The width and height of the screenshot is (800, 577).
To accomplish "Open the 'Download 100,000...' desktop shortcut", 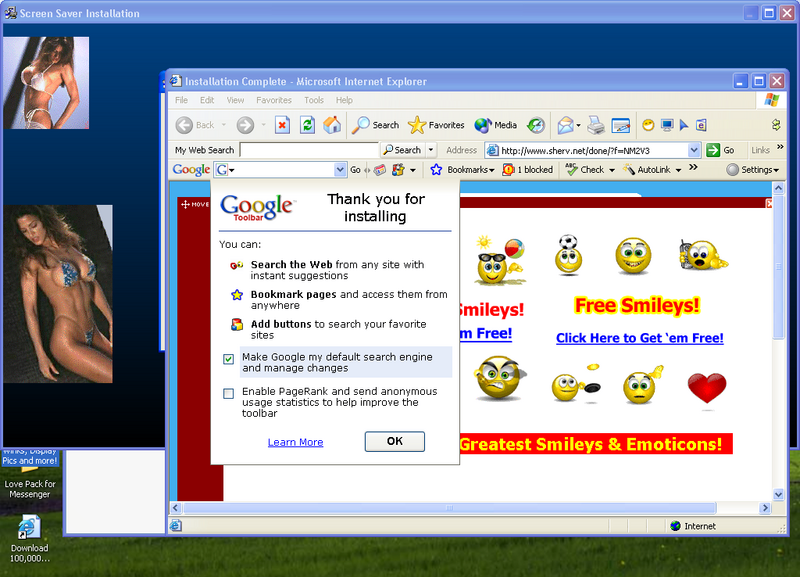I will click(29, 539).
